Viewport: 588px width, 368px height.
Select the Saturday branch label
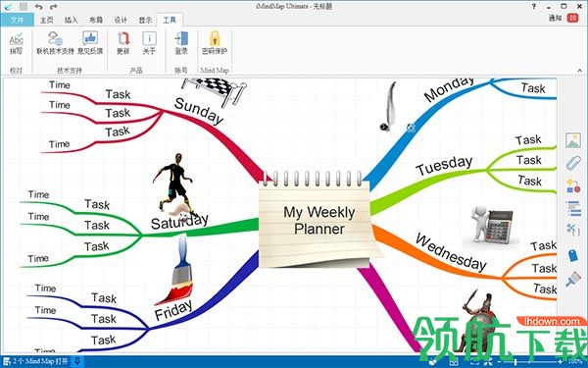(x=179, y=221)
